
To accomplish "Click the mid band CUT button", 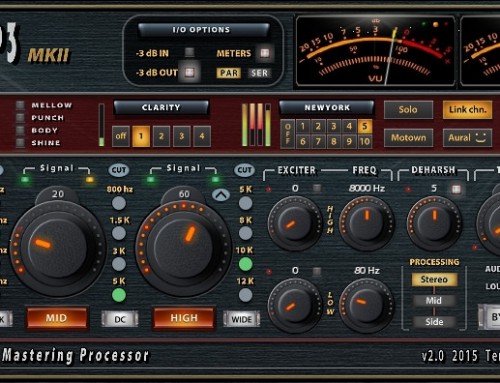I will (x=119, y=170).
